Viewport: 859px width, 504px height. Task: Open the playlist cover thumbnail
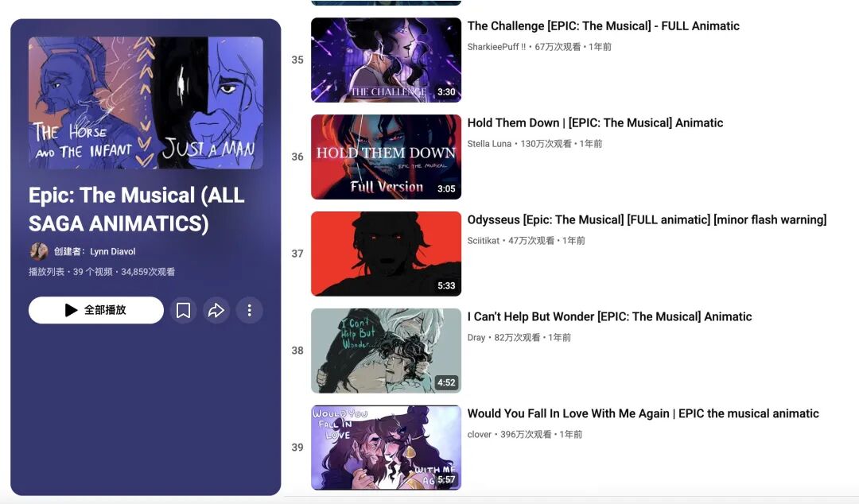coord(146,103)
